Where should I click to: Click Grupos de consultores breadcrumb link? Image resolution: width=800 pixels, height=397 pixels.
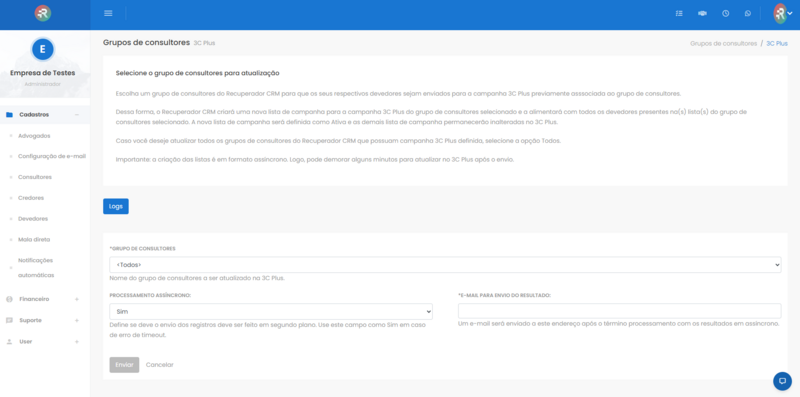(723, 43)
